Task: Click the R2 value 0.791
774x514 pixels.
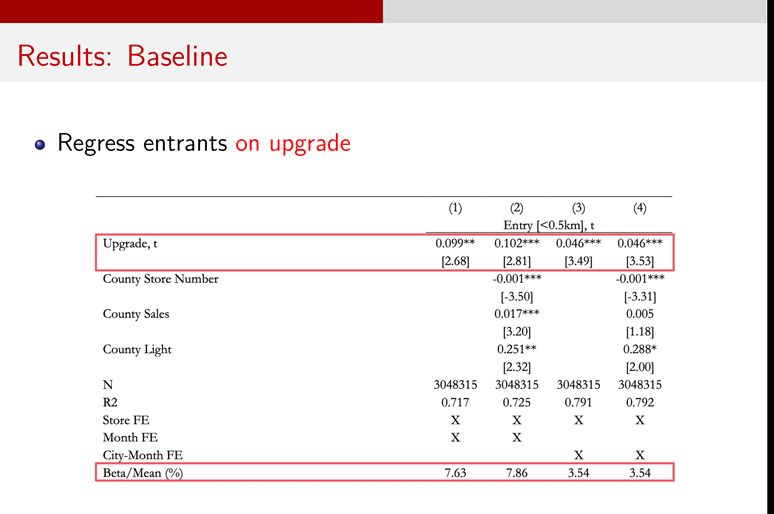Action: pos(578,402)
